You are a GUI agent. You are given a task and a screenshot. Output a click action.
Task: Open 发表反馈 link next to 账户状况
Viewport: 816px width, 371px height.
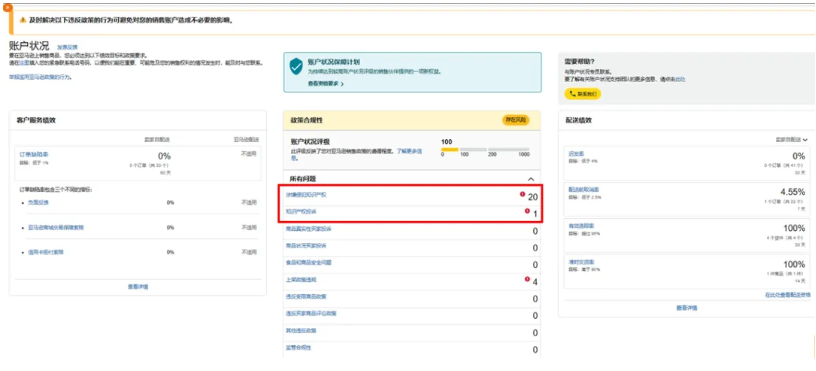pos(67,47)
